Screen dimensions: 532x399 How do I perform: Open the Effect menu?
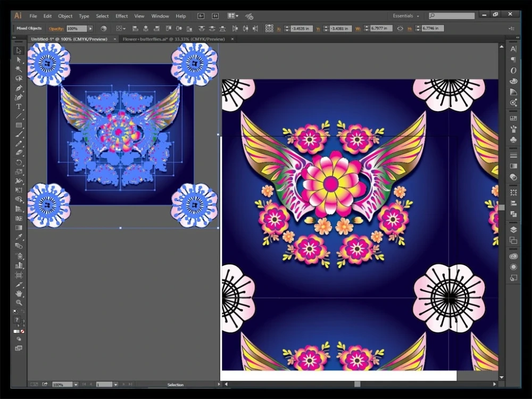pos(121,16)
